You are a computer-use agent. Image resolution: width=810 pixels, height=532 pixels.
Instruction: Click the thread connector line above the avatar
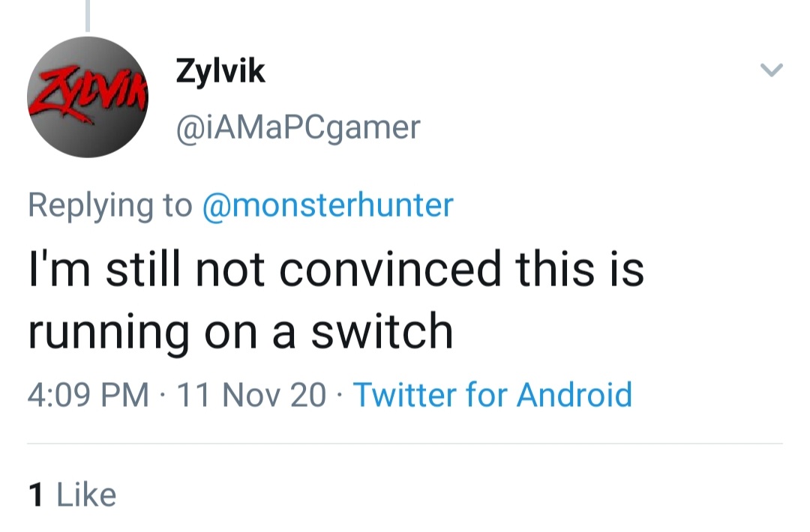click(x=88, y=15)
